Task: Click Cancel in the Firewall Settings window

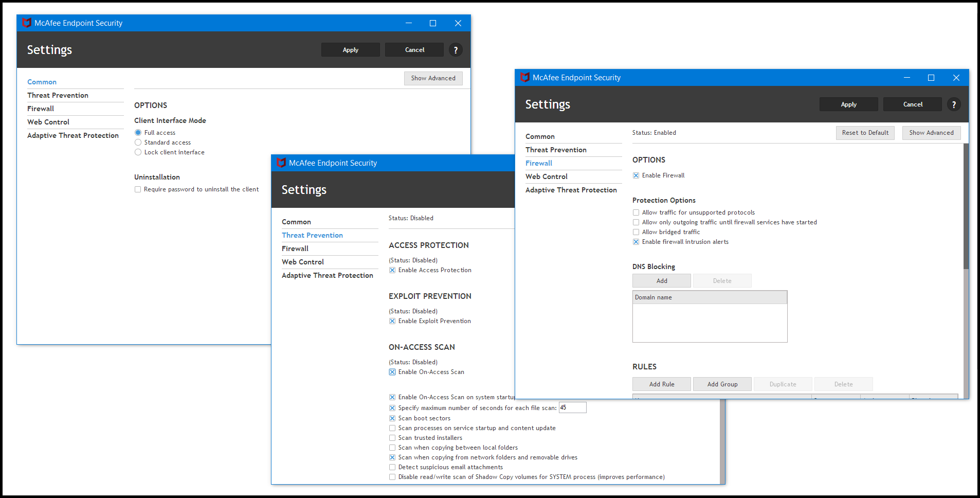Action: 913,104
